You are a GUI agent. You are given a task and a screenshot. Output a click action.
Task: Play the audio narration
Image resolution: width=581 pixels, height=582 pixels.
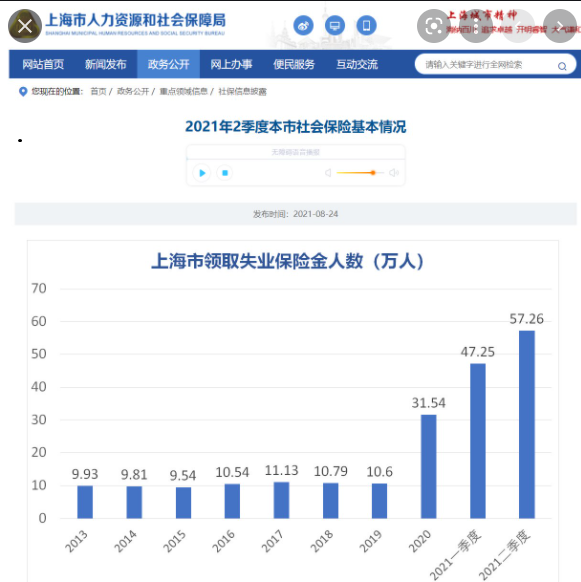[202, 173]
